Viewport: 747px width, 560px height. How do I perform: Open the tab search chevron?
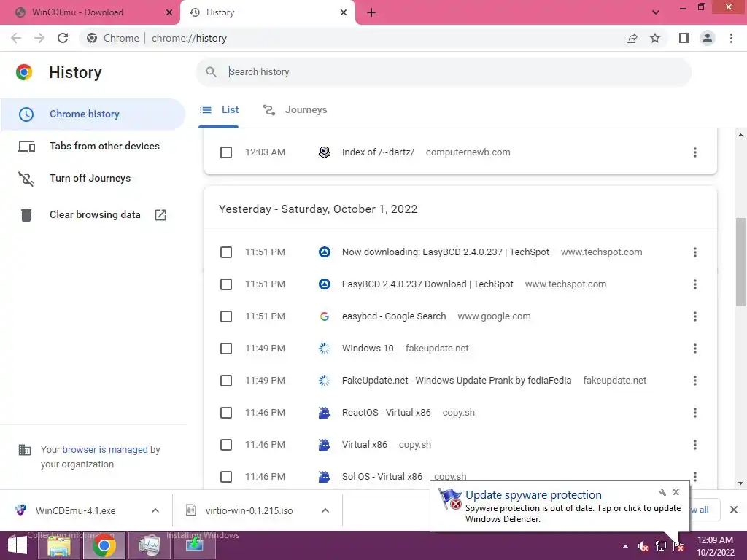click(656, 12)
